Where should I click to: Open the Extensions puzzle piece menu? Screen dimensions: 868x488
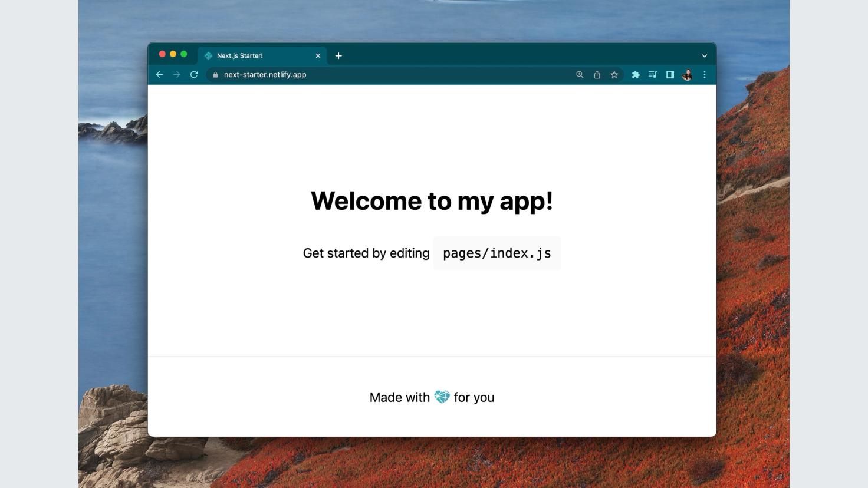click(636, 75)
